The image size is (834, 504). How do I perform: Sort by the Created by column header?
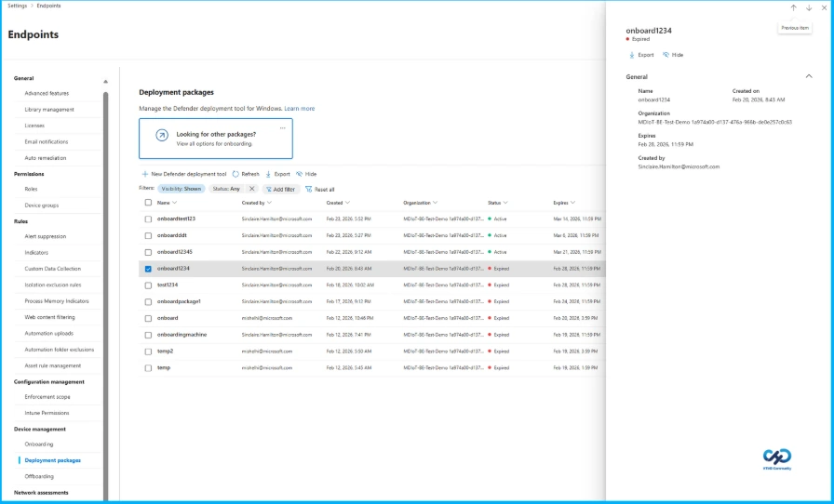coord(256,203)
